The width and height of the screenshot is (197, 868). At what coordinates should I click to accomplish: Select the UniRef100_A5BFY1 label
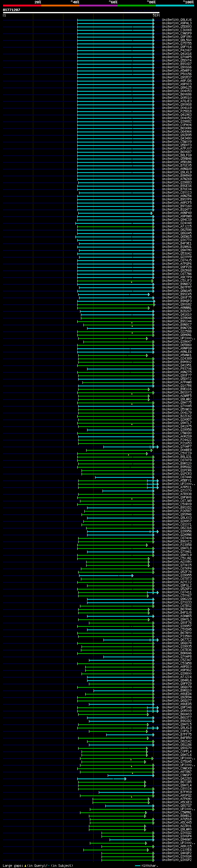[177, 481]
